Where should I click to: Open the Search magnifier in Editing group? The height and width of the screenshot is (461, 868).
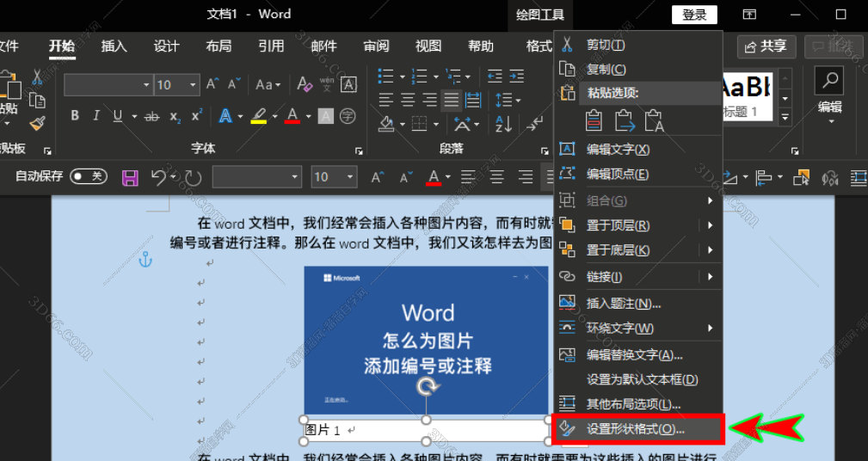click(x=829, y=81)
